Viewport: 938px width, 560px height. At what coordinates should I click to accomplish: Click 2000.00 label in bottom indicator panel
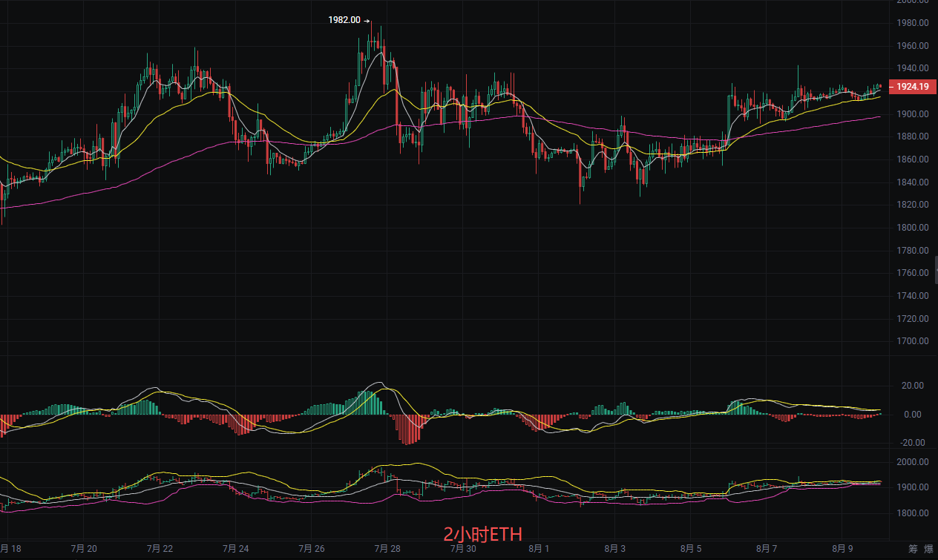point(913,462)
